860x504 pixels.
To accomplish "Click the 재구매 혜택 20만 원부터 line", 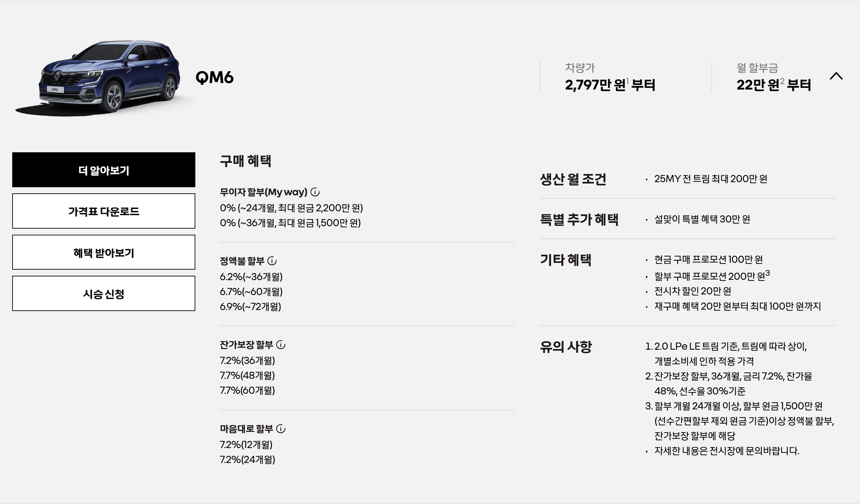I will (738, 306).
